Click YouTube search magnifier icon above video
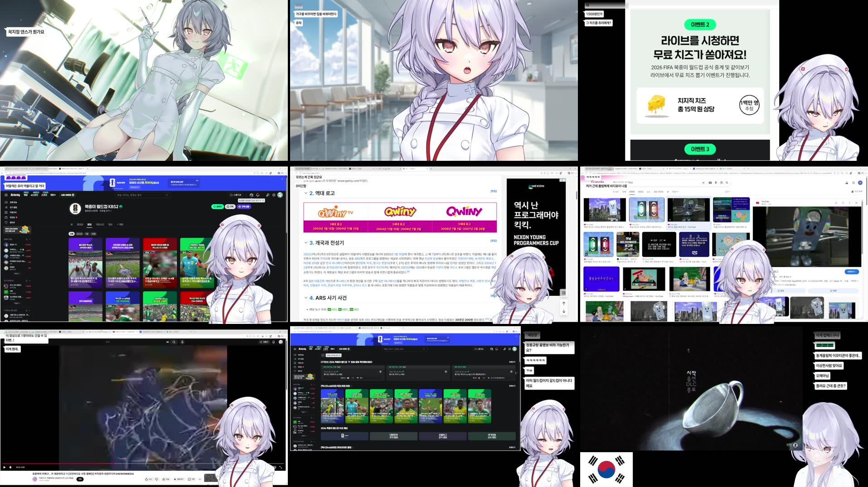 pos(174,342)
